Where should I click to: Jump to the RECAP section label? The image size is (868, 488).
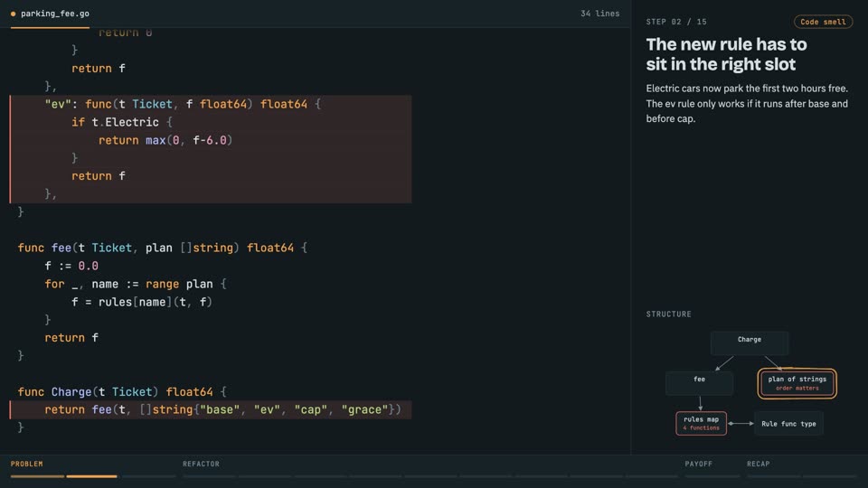[x=759, y=464]
